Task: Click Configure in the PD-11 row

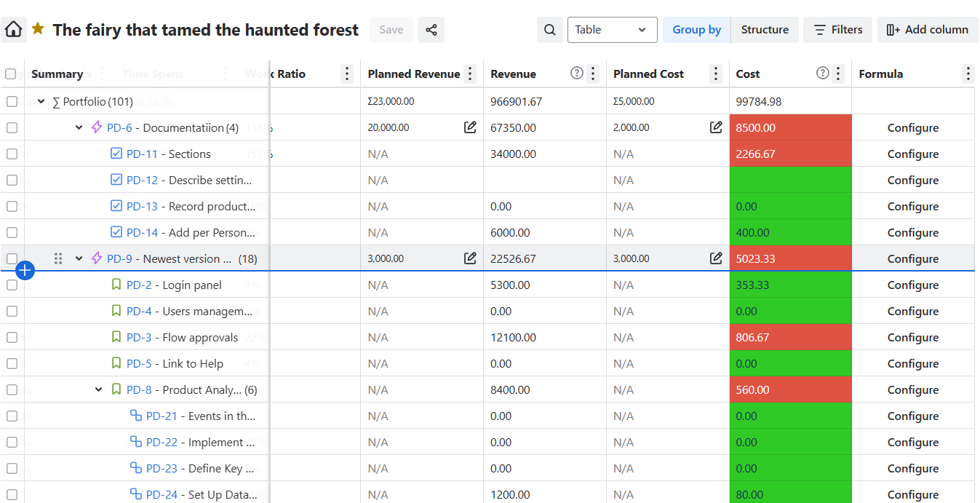Action: click(x=913, y=154)
